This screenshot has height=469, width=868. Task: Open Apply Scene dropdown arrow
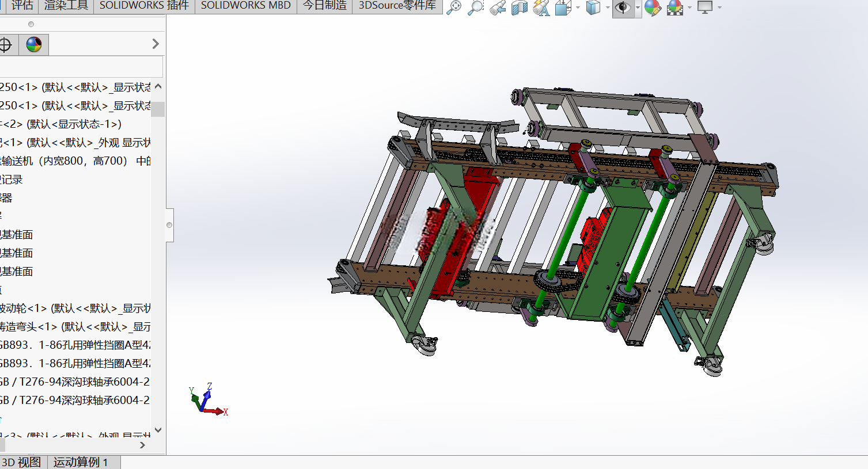pos(689,7)
